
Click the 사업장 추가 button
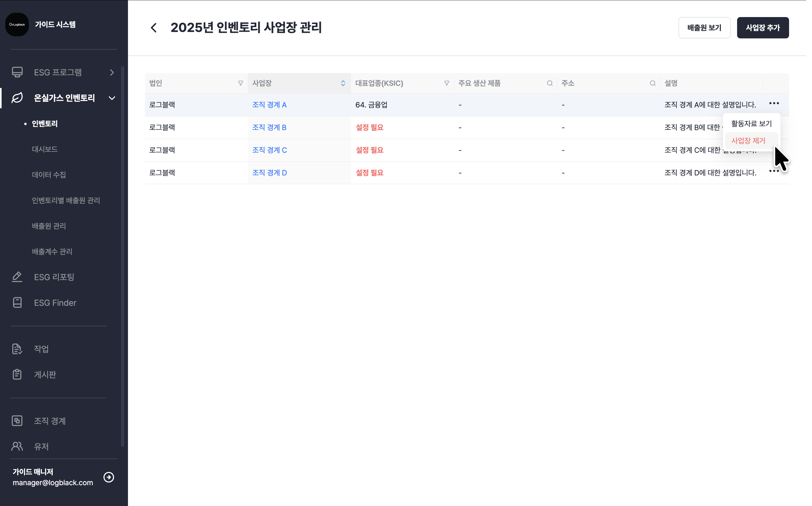click(x=763, y=28)
